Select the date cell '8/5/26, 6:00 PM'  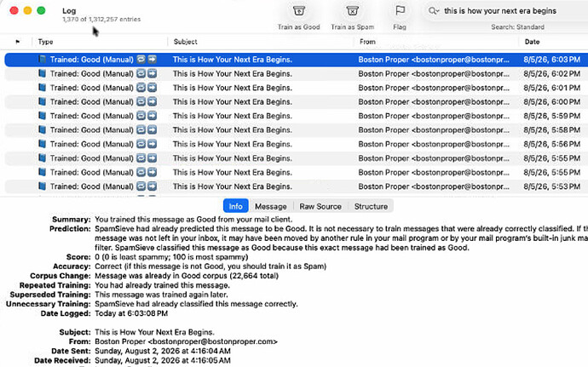[551, 101]
